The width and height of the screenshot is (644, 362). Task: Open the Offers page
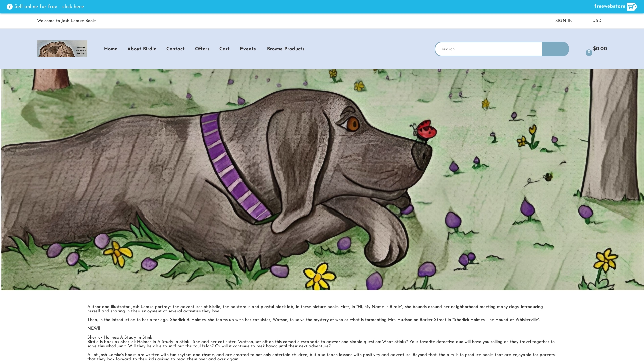202,49
